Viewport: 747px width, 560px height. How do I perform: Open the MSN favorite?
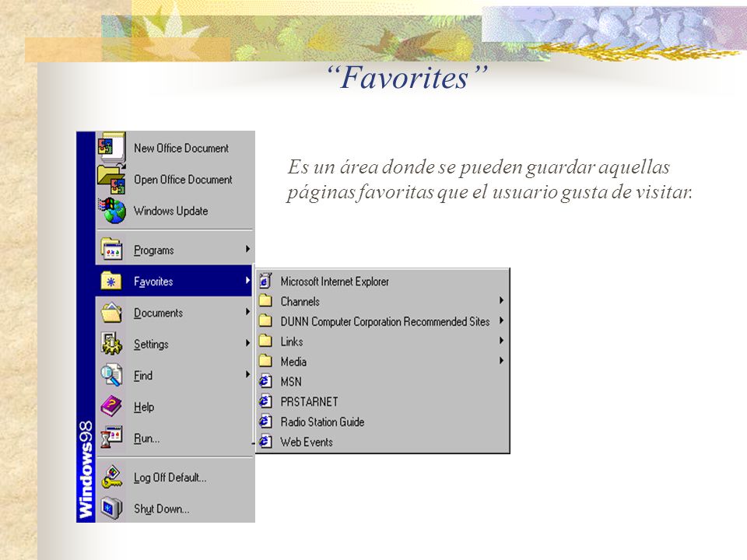click(x=383, y=381)
